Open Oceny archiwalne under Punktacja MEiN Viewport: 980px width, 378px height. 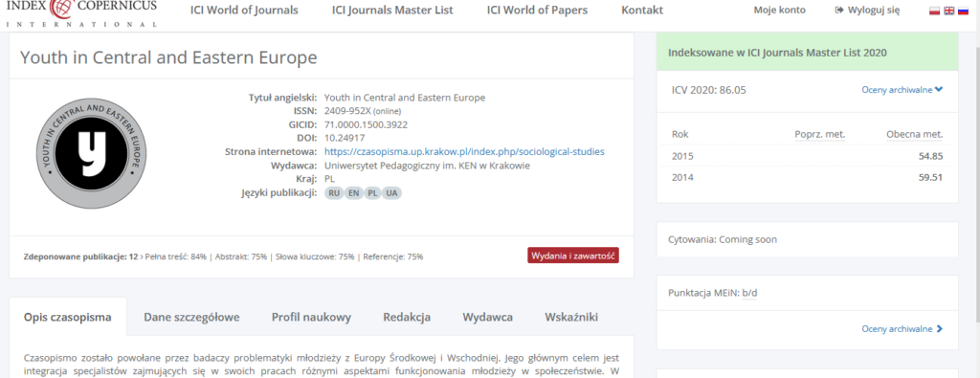tap(902, 328)
